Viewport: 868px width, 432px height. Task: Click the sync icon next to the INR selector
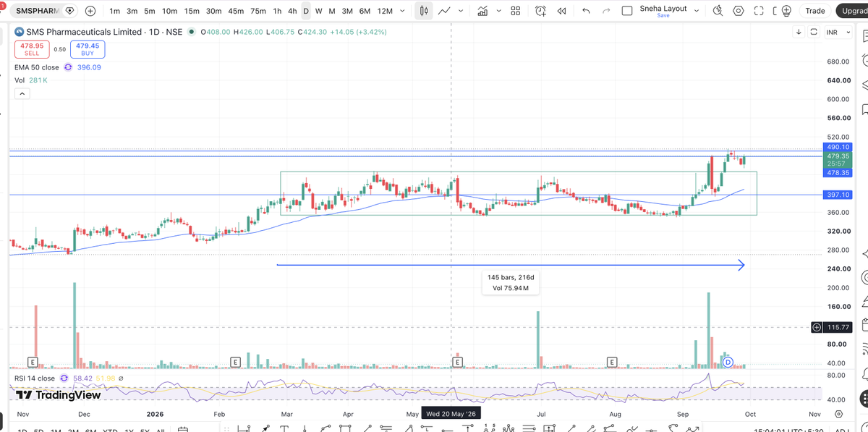814,32
